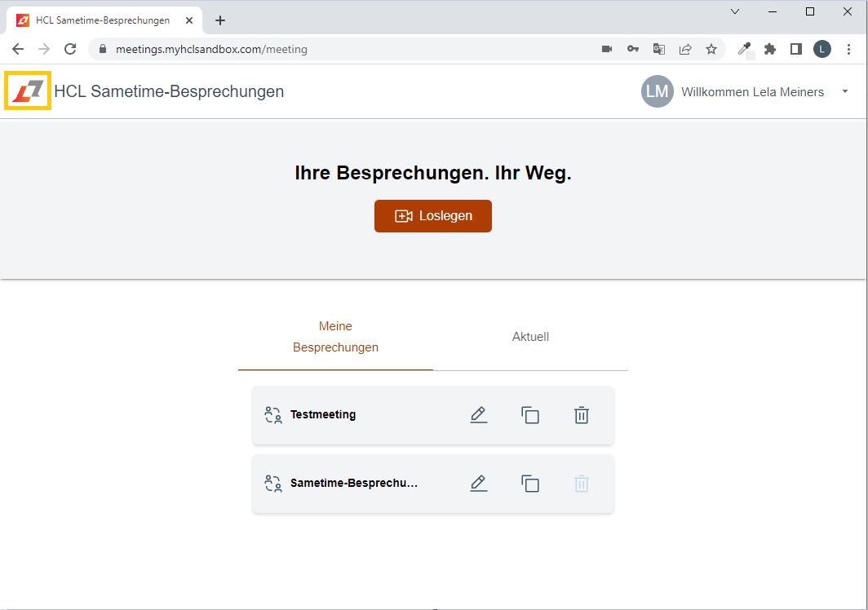Reload the page
This screenshot has height=610, width=868.
click(70, 49)
